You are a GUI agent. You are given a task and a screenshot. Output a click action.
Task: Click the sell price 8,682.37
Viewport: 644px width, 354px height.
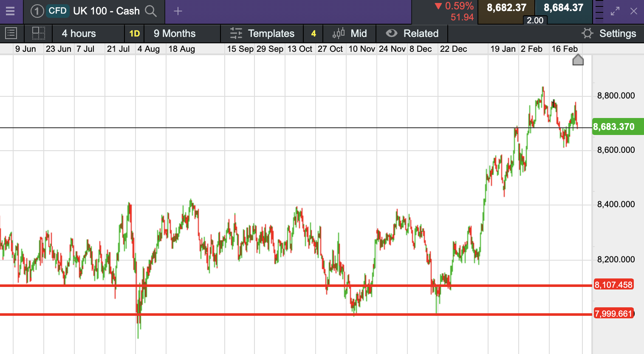[x=506, y=8]
